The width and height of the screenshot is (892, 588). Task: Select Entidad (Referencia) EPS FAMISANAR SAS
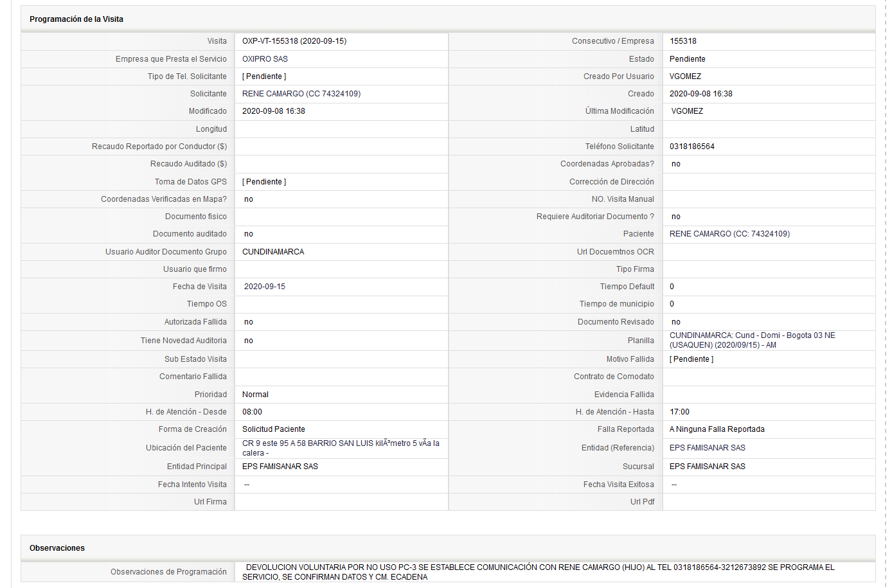pyautogui.click(x=708, y=448)
